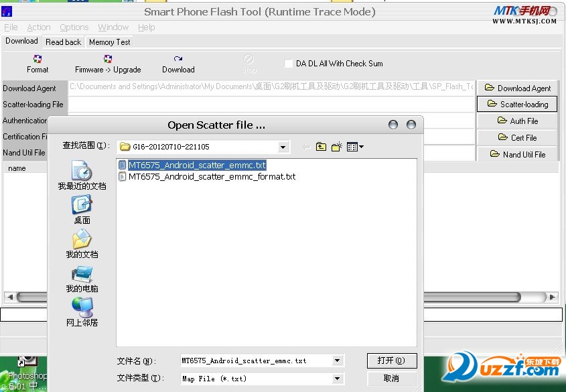566x392 pixels.
Task: Create new folder icon in dialog
Action: tap(337, 147)
